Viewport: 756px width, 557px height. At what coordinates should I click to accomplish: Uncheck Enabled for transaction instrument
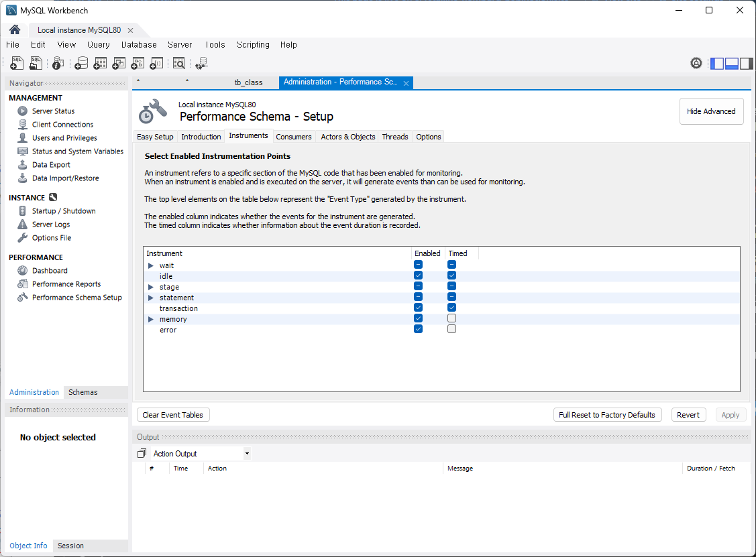(x=418, y=308)
